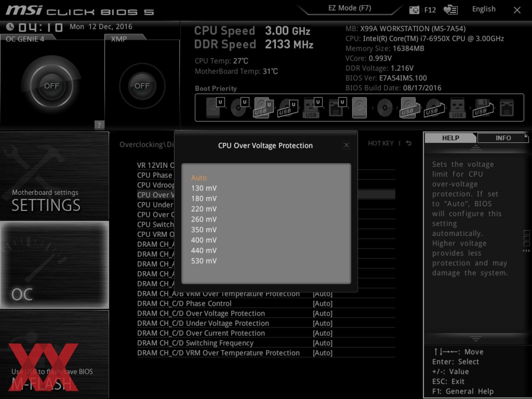
Task: Choose 260 mV option
Action: point(204,219)
